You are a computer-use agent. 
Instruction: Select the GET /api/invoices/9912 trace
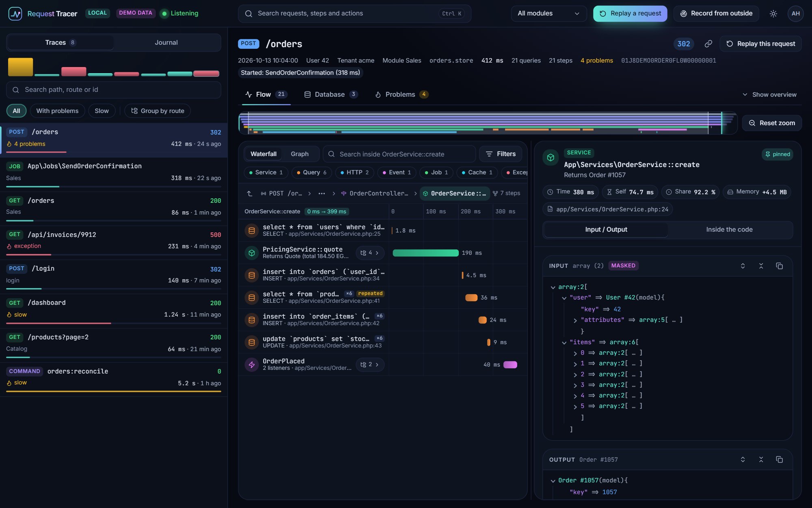point(114,243)
